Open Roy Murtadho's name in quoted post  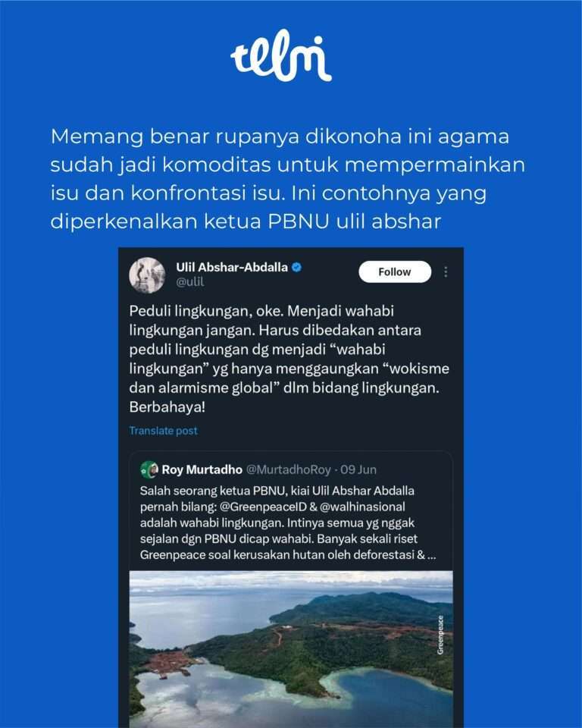(x=202, y=469)
